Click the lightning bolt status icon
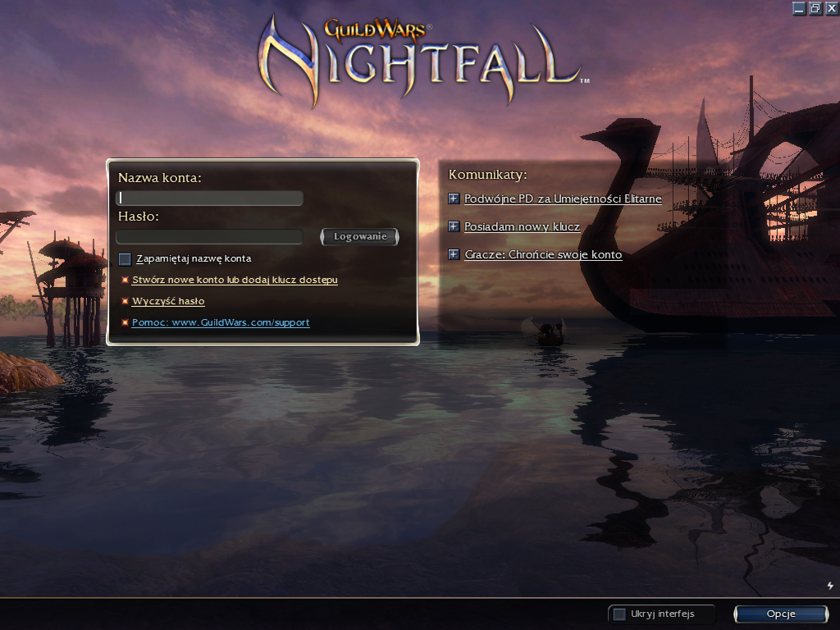 click(x=830, y=586)
